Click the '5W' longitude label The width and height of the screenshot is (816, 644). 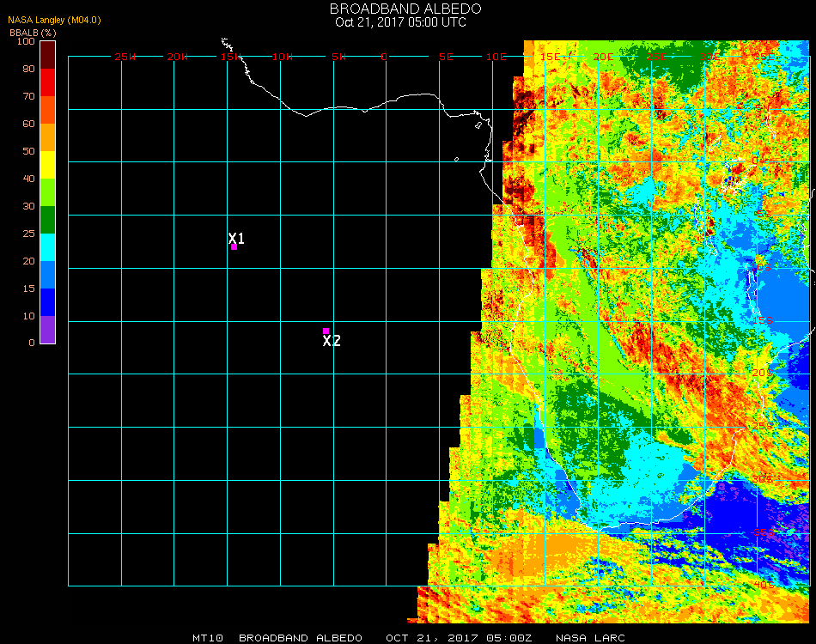coord(338,57)
